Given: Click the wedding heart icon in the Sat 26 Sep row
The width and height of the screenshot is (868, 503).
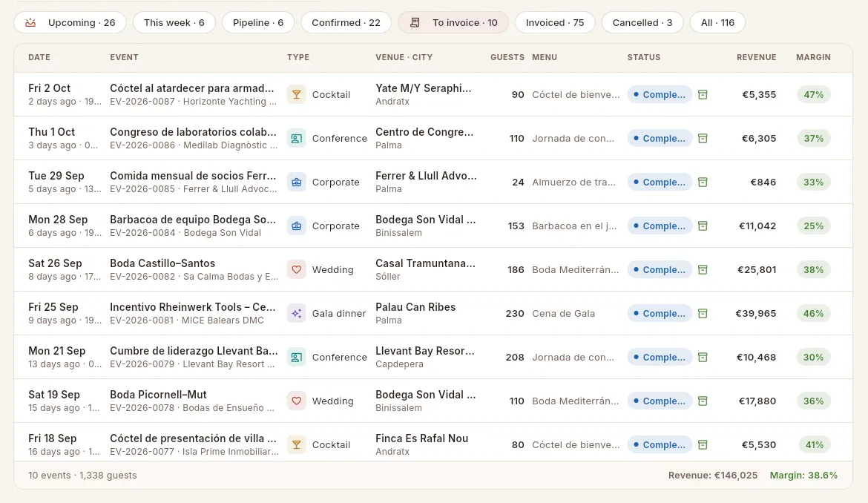Looking at the screenshot, I should [x=297, y=269].
